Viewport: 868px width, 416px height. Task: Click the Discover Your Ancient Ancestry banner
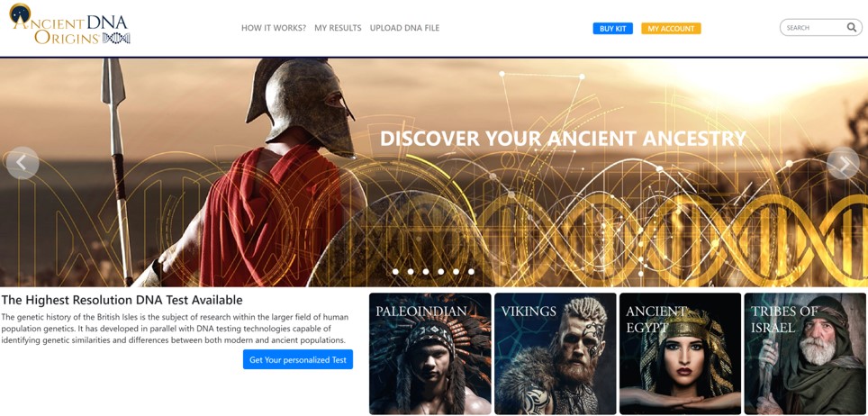point(563,139)
